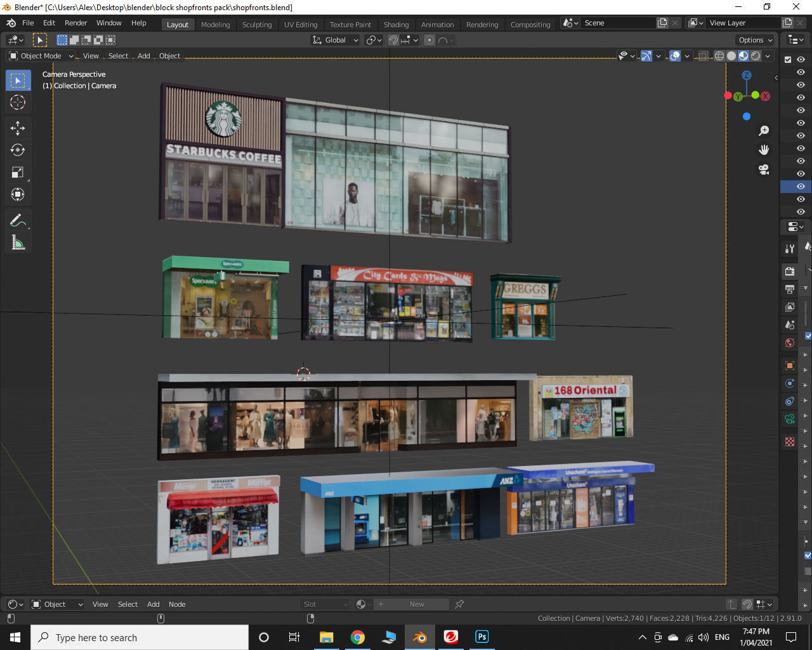Open the World properties tab (red globe)
Image resolution: width=812 pixels, height=650 pixels.
pyautogui.click(x=790, y=343)
